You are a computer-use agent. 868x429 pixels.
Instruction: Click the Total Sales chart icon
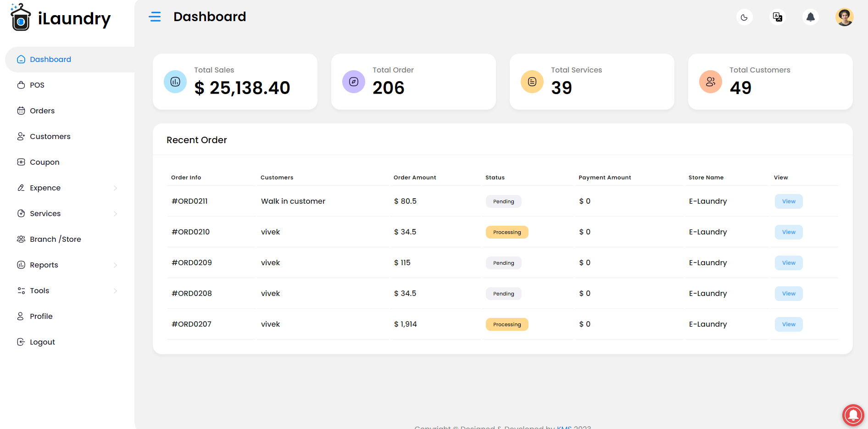coord(175,82)
